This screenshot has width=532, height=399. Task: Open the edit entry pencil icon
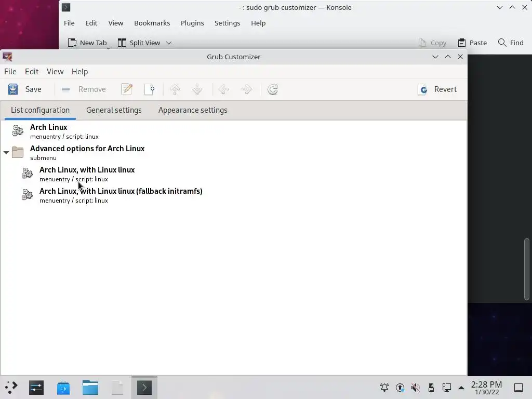(x=127, y=89)
